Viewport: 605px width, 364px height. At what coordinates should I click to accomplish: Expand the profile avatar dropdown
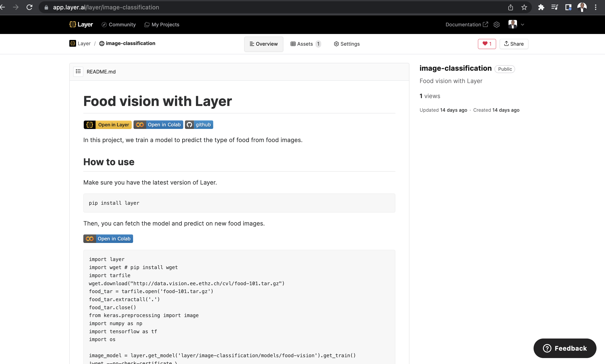(x=516, y=24)
